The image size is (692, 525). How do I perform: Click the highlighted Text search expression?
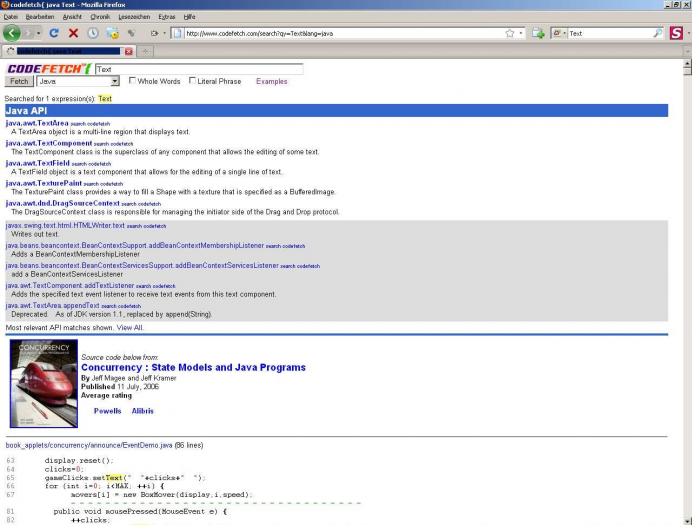pos(105,99)
